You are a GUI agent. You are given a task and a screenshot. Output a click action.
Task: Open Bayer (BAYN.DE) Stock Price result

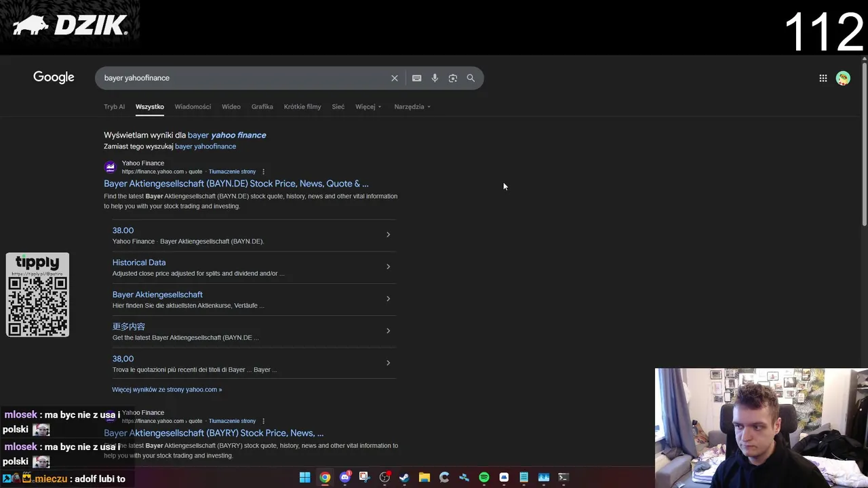click(x=236, y=184)
